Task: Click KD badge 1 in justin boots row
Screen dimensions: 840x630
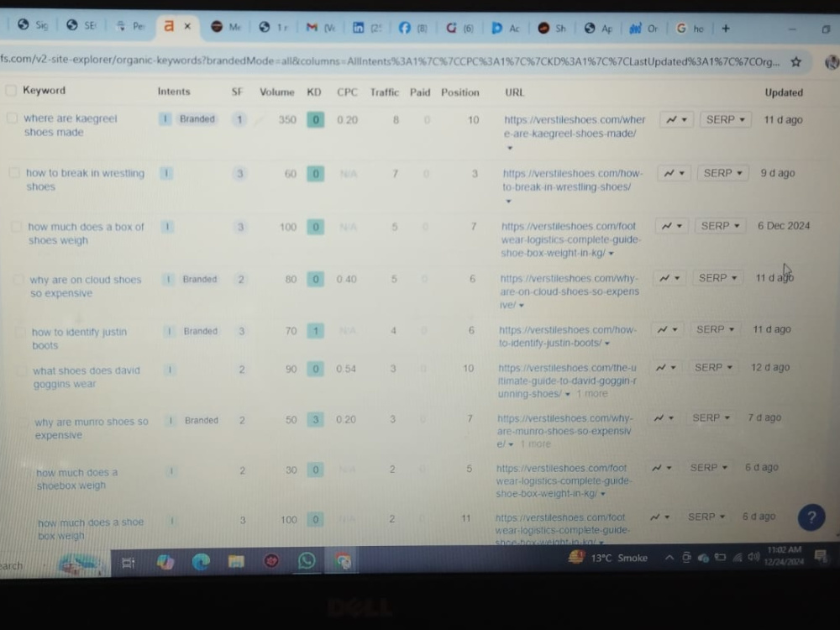Action: [316, 331]
